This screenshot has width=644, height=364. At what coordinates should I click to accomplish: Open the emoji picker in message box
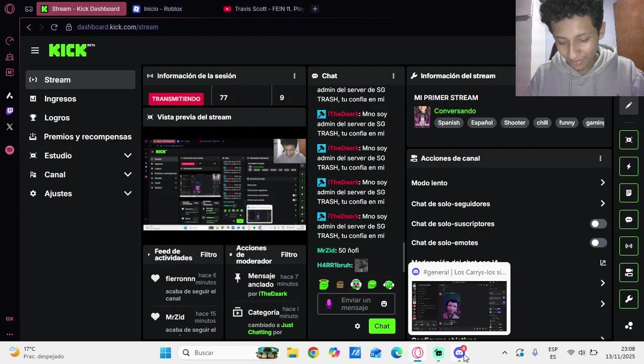(x=384, y=304)
